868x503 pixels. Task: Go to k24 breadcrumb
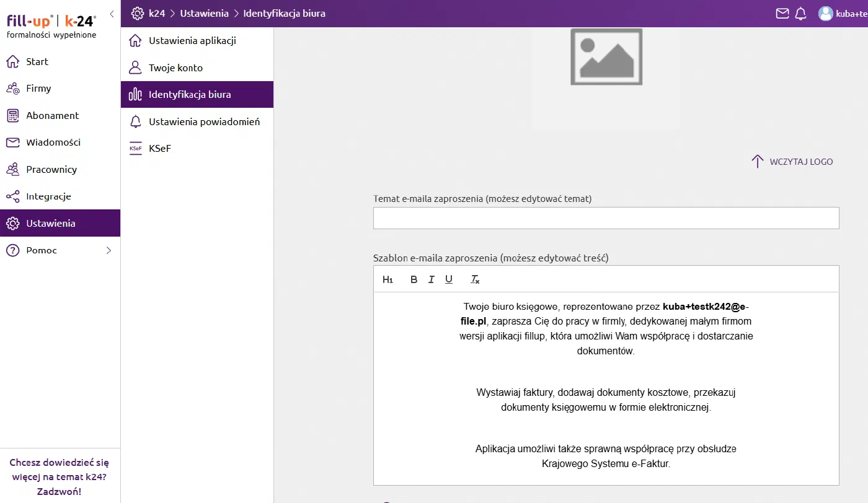tap(157, 13)
